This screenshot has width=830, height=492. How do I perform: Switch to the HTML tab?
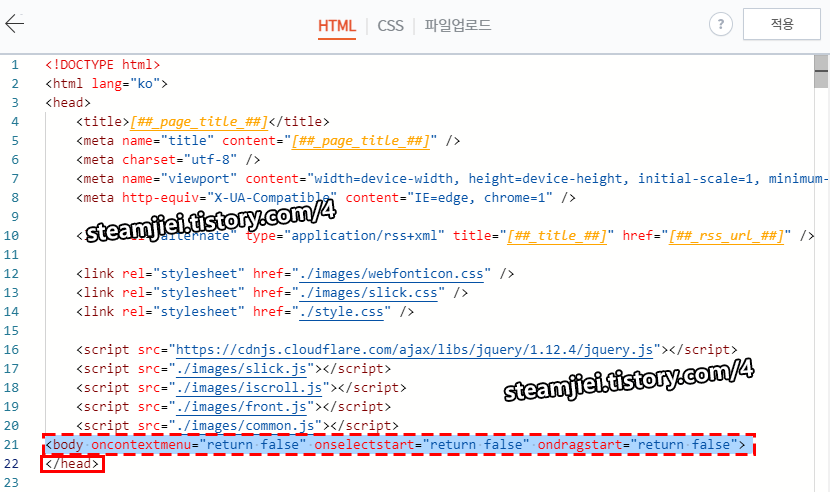click(337, 25)
